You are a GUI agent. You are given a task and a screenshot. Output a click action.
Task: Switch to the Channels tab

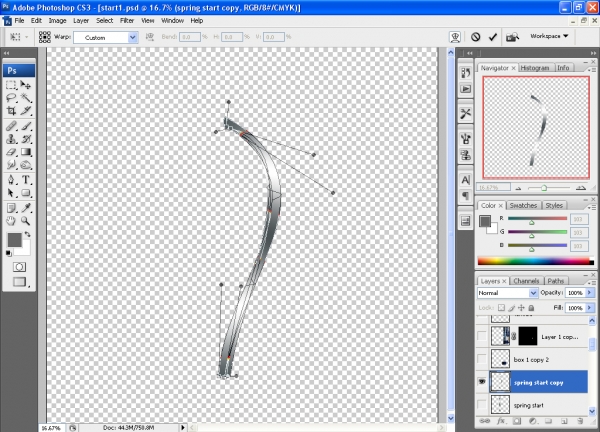(526, 281)
